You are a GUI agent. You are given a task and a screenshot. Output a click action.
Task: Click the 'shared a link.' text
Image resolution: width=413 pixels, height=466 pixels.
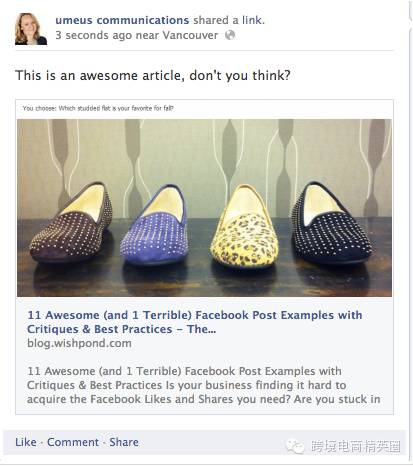(229, 20)
